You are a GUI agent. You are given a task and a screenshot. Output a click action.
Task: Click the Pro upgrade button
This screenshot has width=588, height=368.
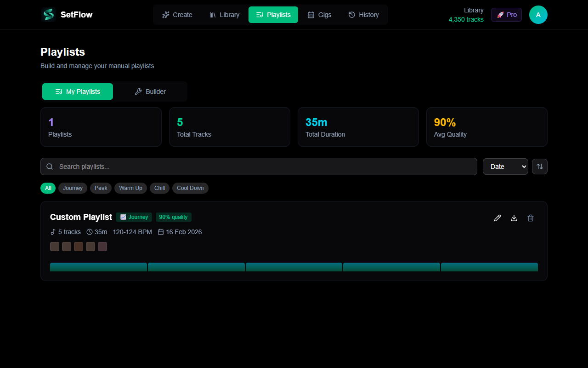506,14
